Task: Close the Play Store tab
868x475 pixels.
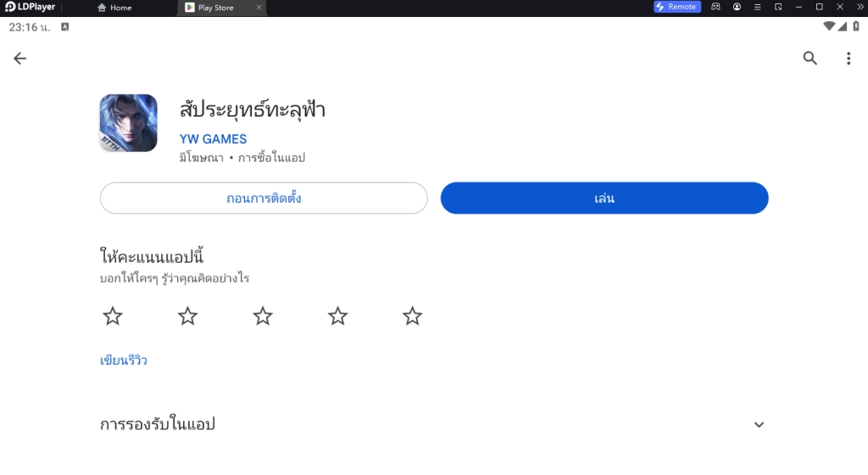Action: pos(259,8)
